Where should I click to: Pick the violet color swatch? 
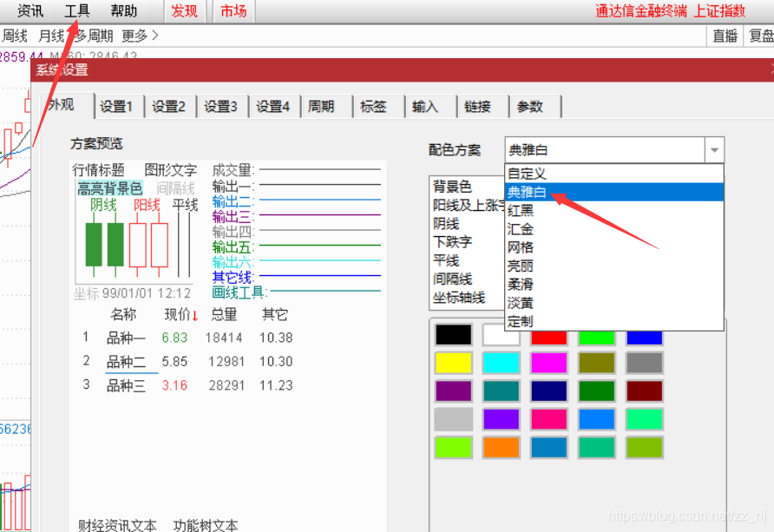(x=501, y=419)
